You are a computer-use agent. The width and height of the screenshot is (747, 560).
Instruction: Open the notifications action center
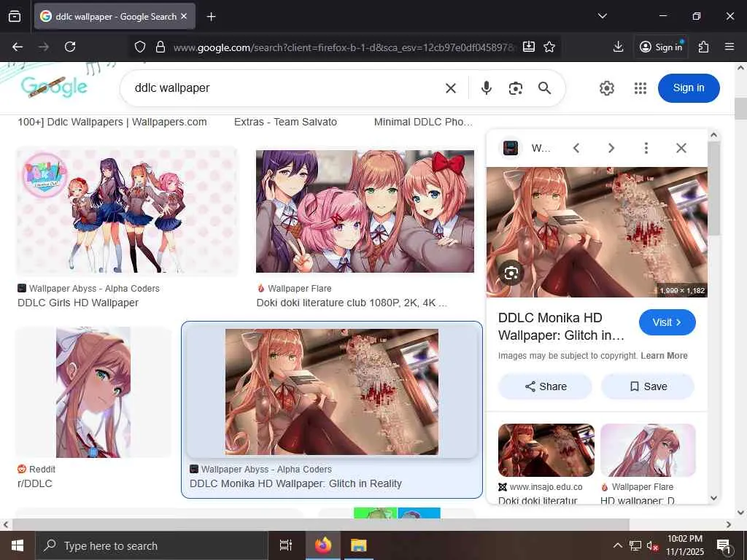(724, 547)
